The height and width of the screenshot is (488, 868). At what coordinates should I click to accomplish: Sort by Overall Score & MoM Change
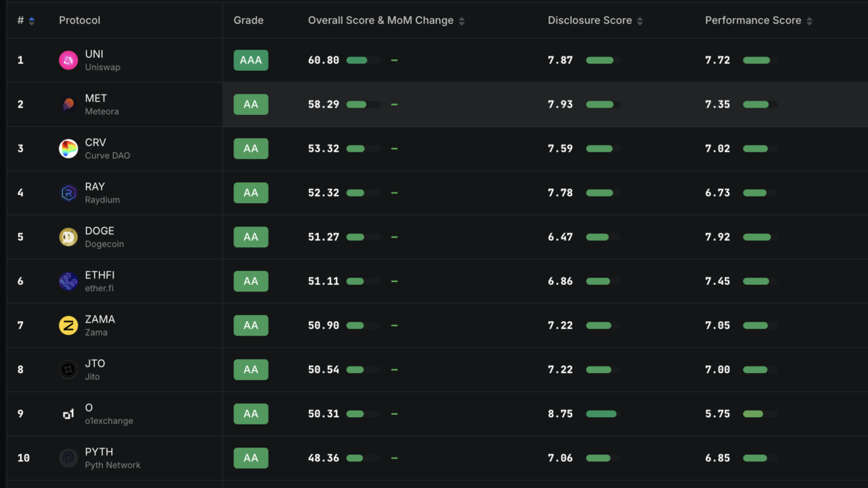(461, 21)
